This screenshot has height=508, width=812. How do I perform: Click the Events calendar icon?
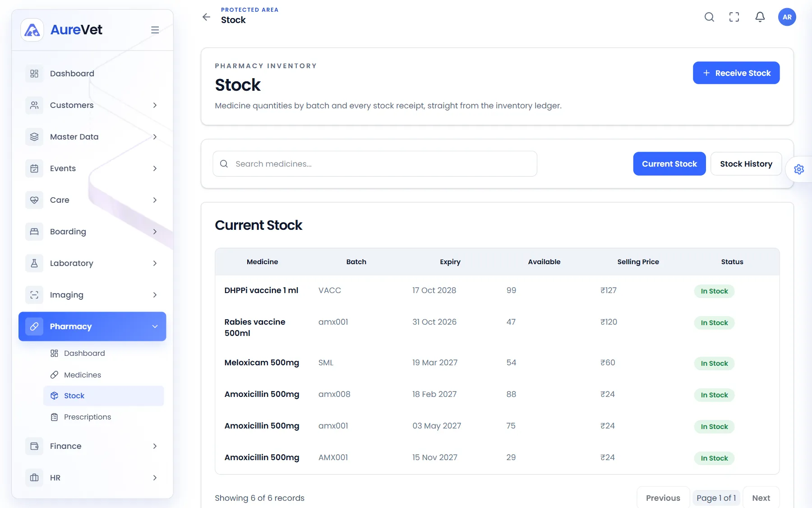point(34,168)
